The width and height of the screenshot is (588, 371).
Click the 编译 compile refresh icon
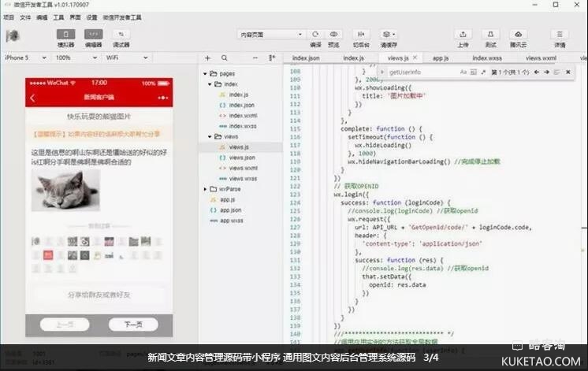point(315,34)
